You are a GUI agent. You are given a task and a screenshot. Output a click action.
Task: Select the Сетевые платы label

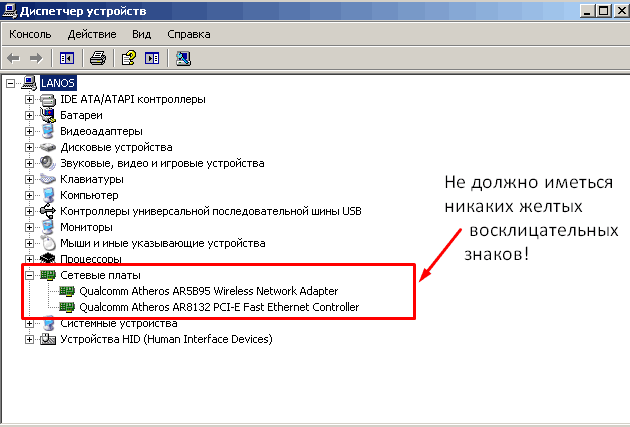(100, 275)
